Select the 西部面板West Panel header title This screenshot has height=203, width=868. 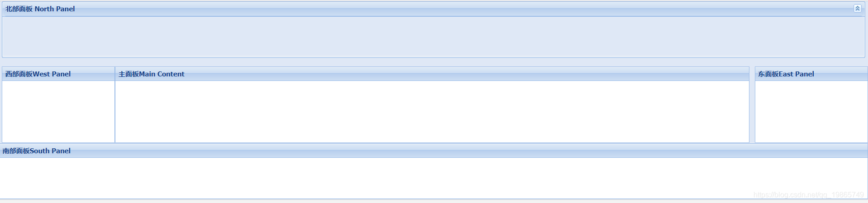38,74
